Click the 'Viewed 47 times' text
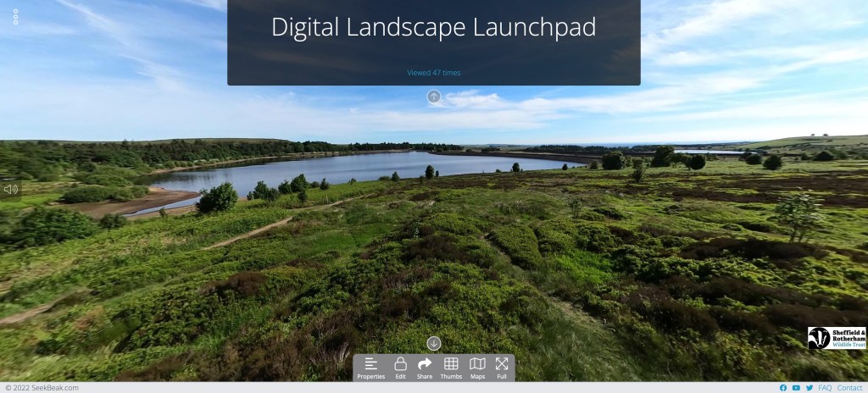 (x=433, y=73)
